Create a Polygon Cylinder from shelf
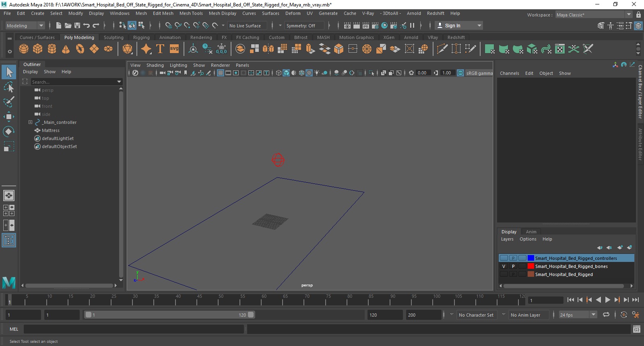The image size is (644, 346). point(52,49)
